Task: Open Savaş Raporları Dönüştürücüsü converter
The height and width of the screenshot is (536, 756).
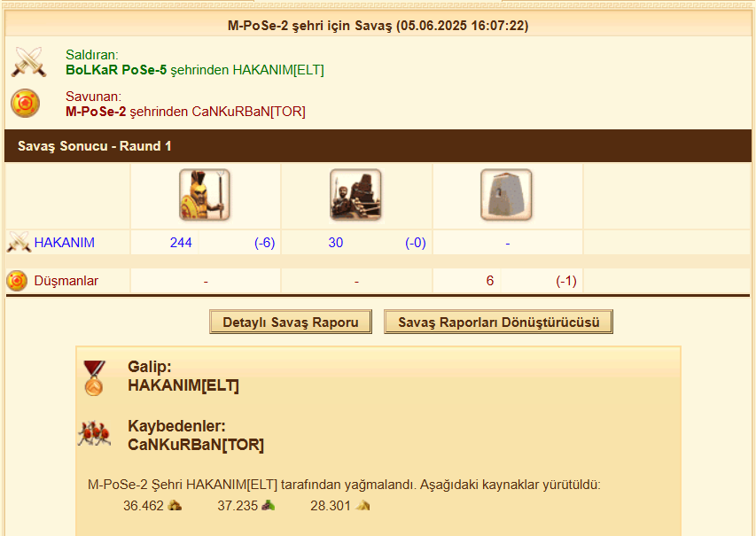Action: click(x=499, y=322)
